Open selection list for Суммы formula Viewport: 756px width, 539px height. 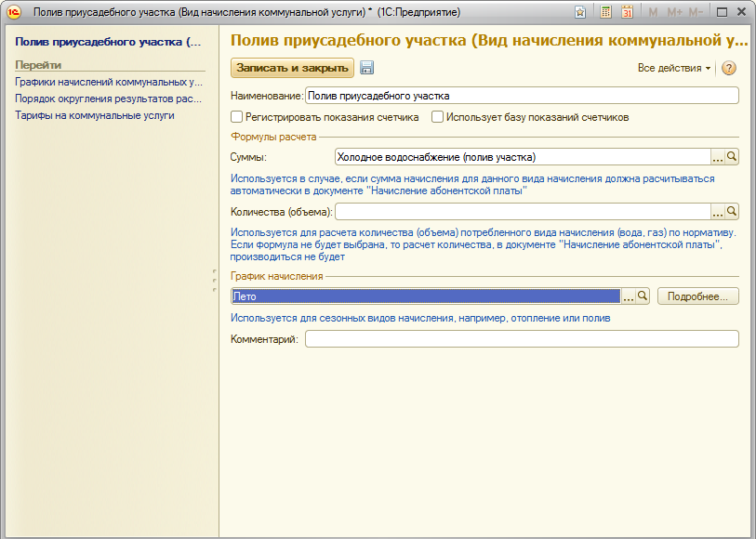tap(717, 157)
